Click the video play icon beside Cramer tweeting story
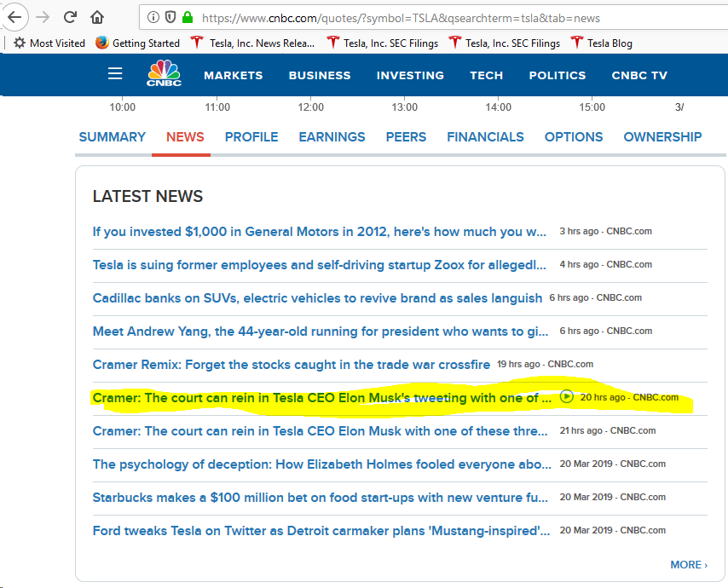The width and height of the screenshot is (728, 588). pyautogui.click(x=566, y=397)
